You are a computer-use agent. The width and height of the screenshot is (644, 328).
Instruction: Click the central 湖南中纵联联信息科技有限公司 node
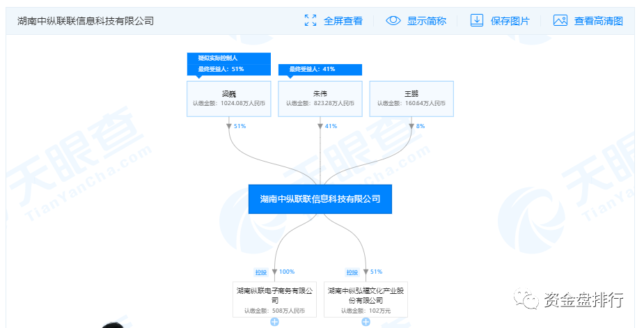pos(320,199)
